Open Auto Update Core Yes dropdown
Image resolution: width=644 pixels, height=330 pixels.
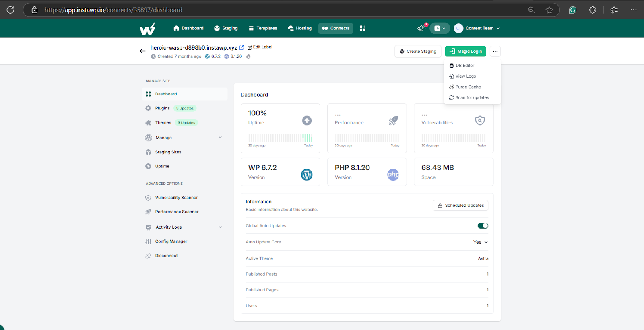[481, 242]
